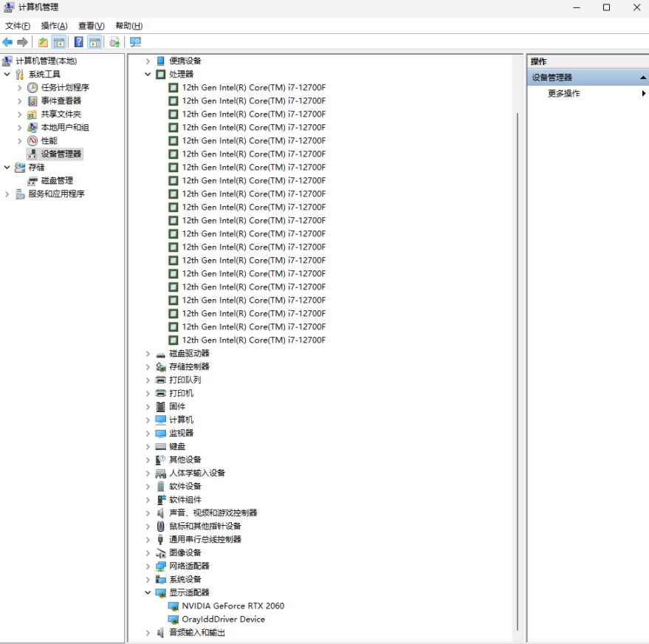
Task: Toggle the show/hide console tree icon
Action: tap(59, 42)
